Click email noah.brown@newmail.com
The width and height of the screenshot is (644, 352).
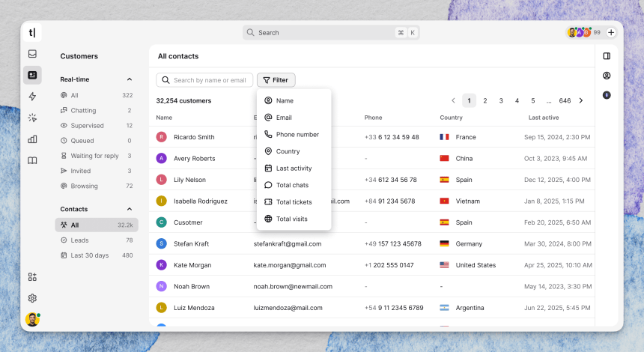coord(293,286)
